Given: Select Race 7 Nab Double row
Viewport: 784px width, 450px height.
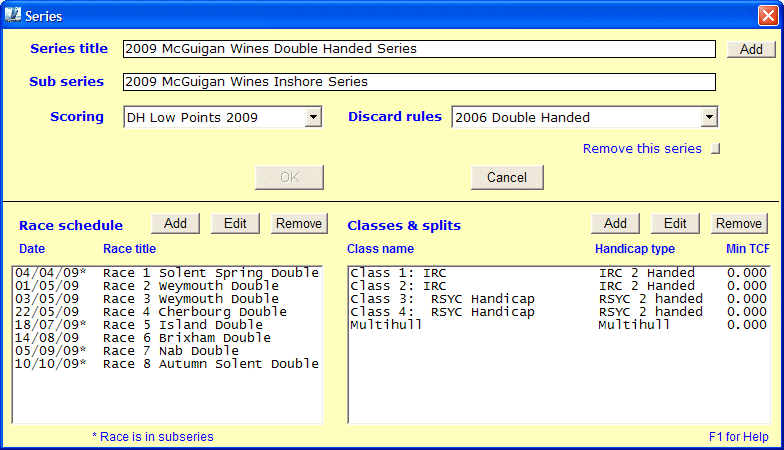Looking at the screenshot, I should 167,351.
